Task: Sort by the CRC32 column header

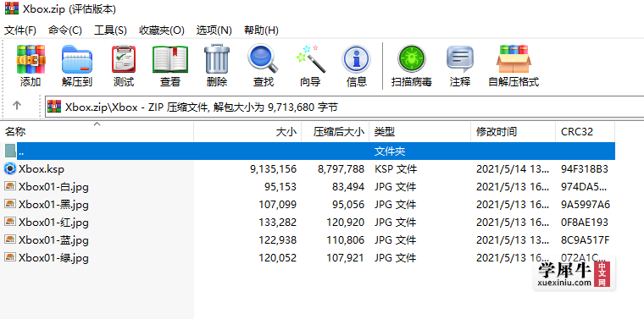Action: (585, 132)
